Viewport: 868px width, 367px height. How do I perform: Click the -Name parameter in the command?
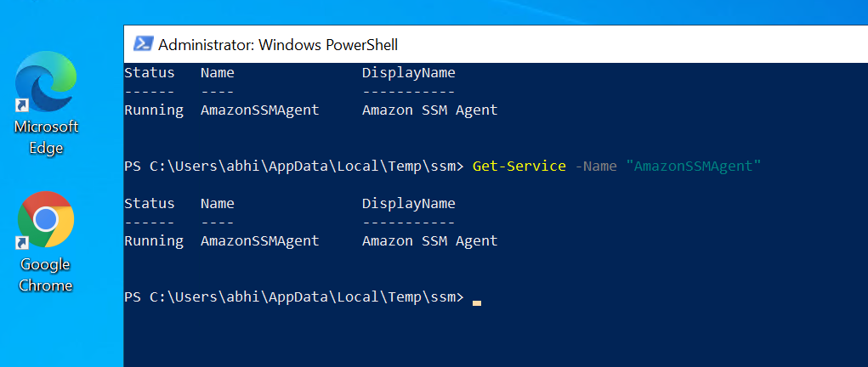point(596,166)
